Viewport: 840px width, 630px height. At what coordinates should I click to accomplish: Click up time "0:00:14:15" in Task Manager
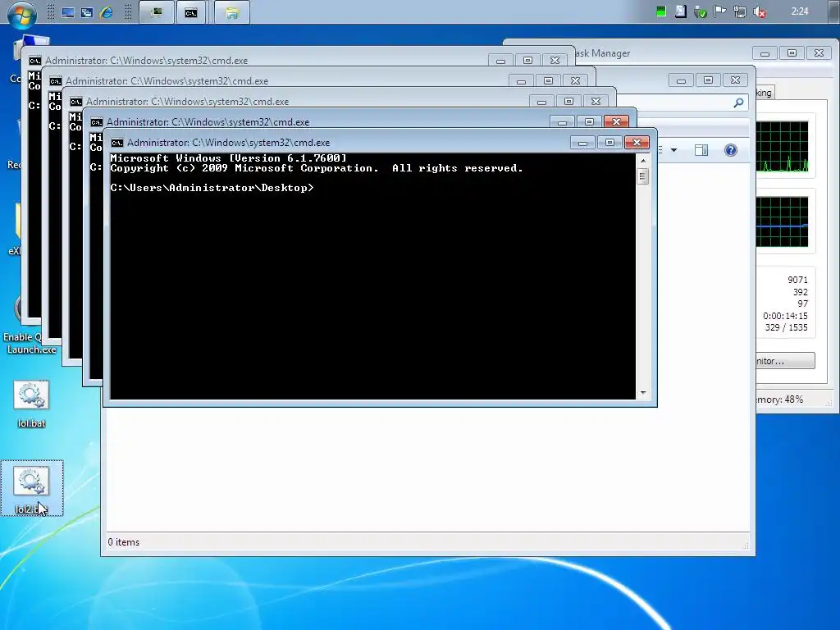click(785, 316)
